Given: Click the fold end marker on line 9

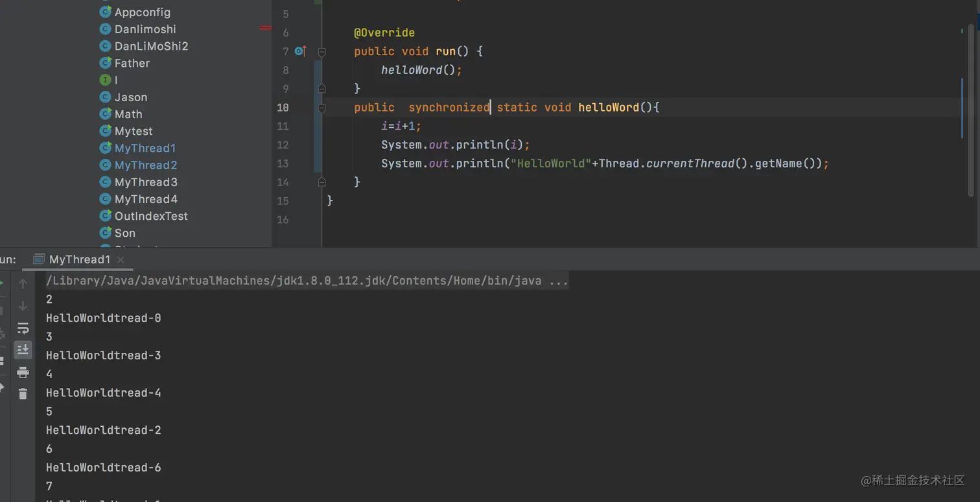Looking at the screenshot, I should [x=321, y=88].
